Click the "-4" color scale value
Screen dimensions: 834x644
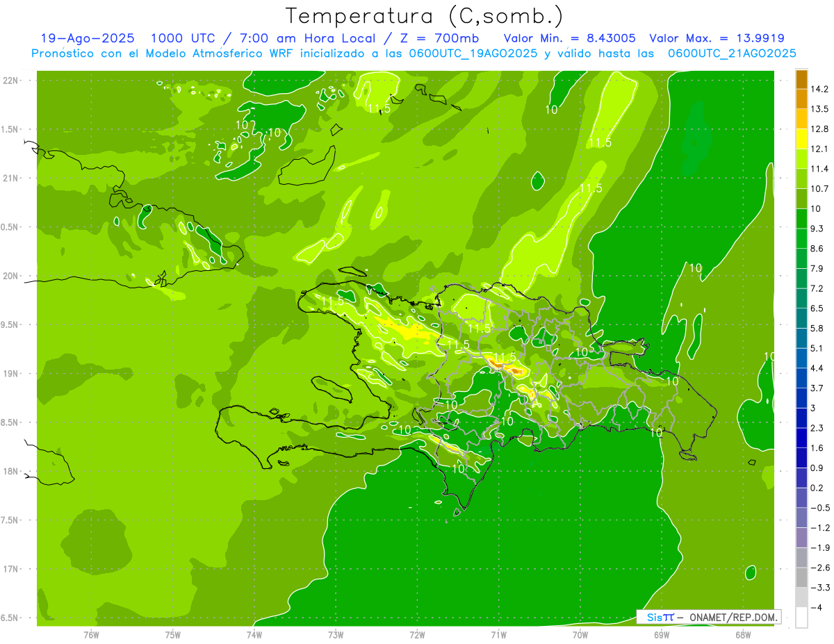pyautogui.click(x=816, y=607)
